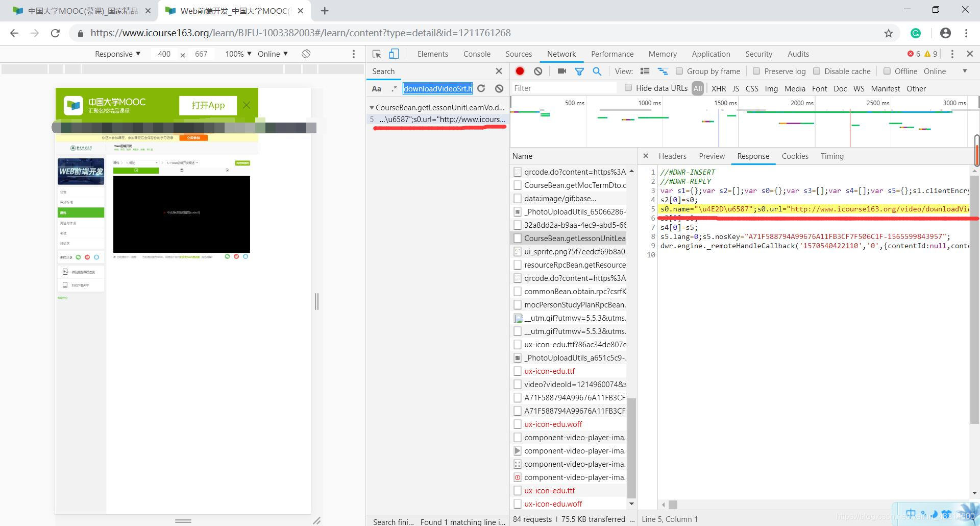Open the network throttling Online dropdown arrow
980x526 pixels.
click(x=965, y=71)
